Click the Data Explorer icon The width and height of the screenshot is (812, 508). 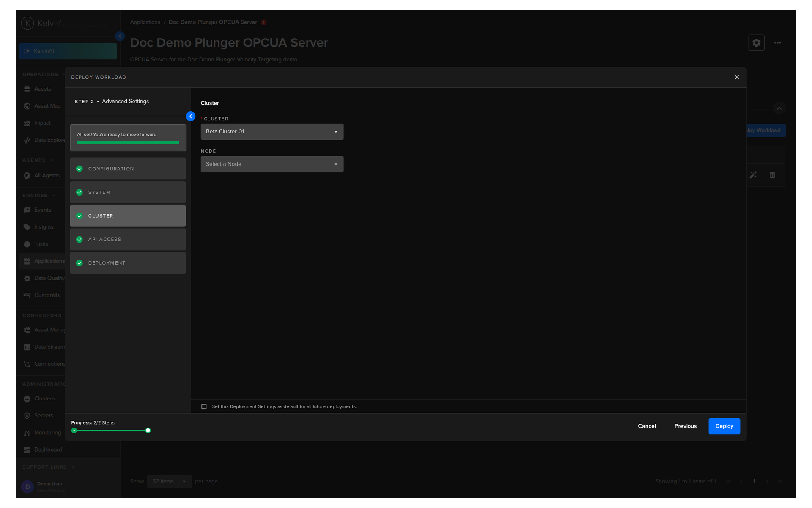point(27,140)
